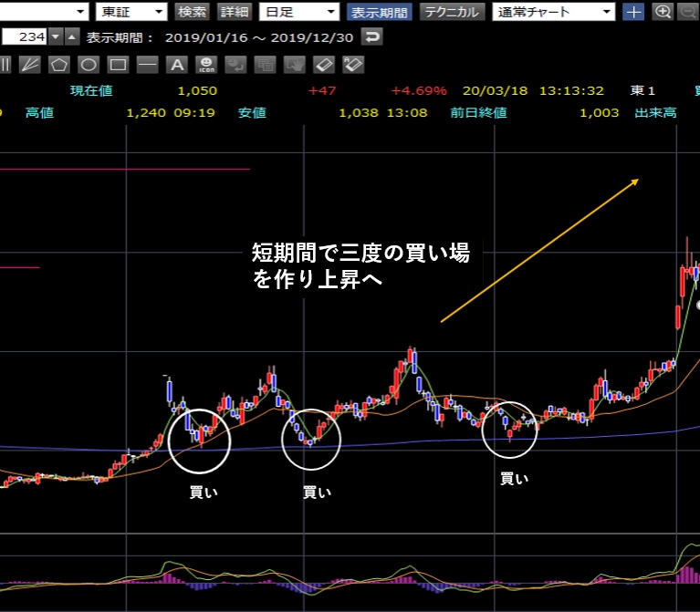Click the 出来高 volume label
700x612 pixels.
click(x=655, y=112)
